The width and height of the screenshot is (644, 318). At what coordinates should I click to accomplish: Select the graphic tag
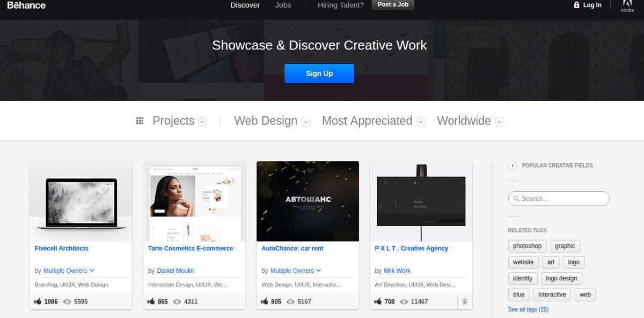tap(565, 246)
